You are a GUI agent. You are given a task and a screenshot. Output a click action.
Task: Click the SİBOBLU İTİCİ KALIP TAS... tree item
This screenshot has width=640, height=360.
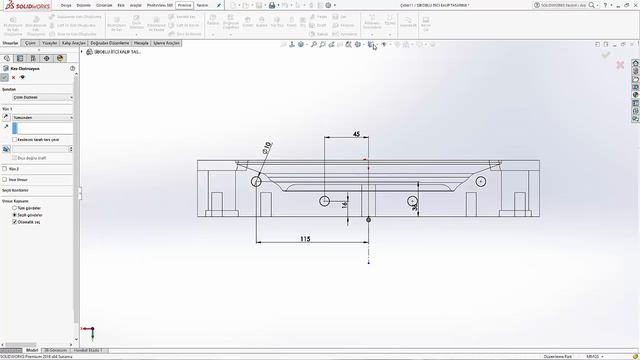(117, 52)
